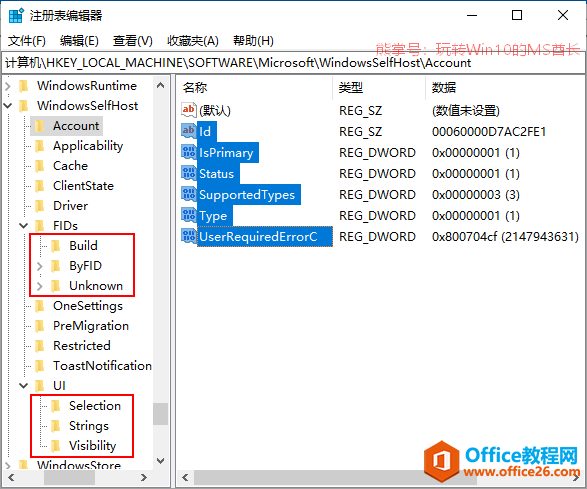Click the folder icon beside ByFID
This screenshot has width=587, height=489.
click(x=56, y=266)
